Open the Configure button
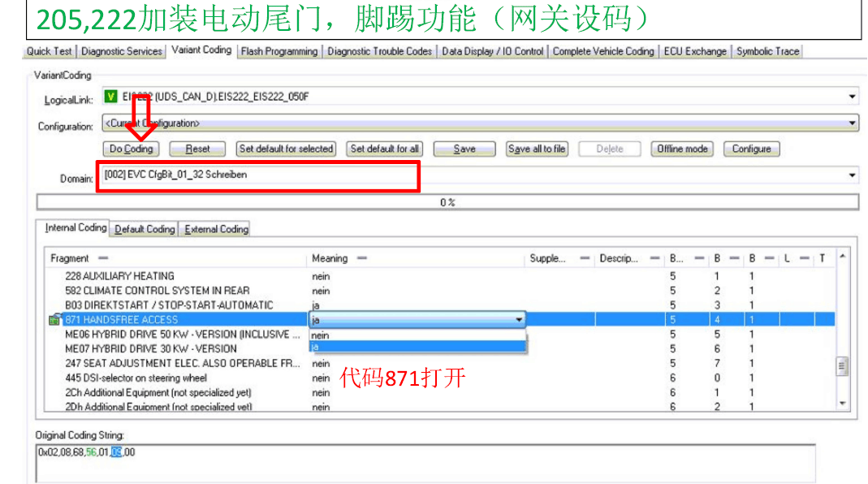The height and width of the screenshot is (484, 868). [x=751, y=149]
